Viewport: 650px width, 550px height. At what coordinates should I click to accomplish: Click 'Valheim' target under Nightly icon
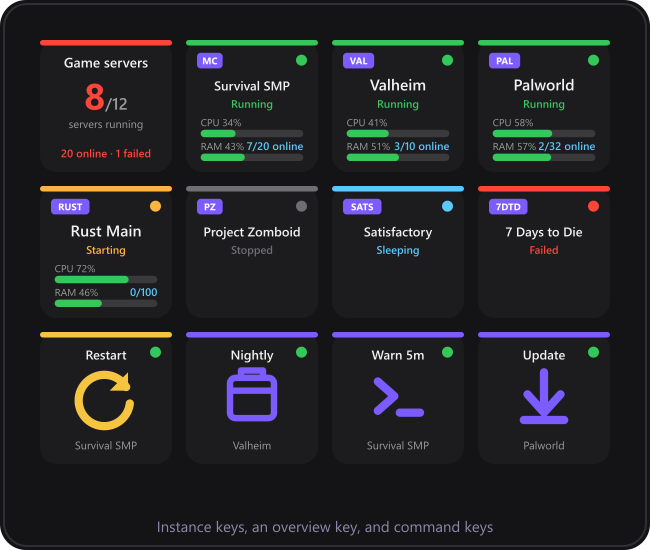click(x=252, y=446)
